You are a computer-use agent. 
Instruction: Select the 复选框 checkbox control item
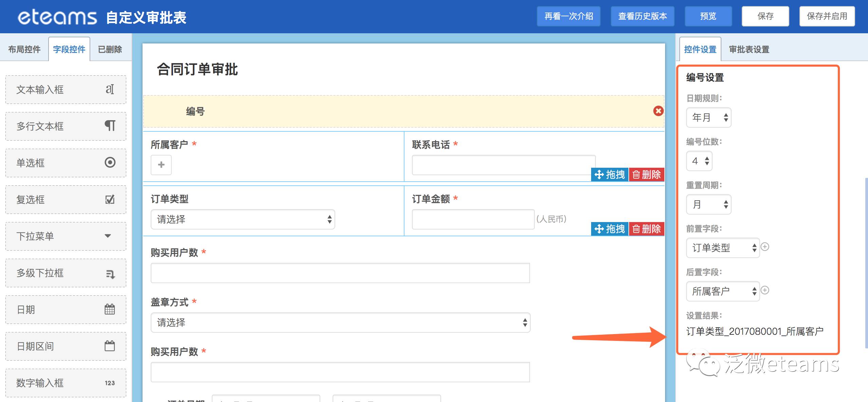[x=66, y=200]
